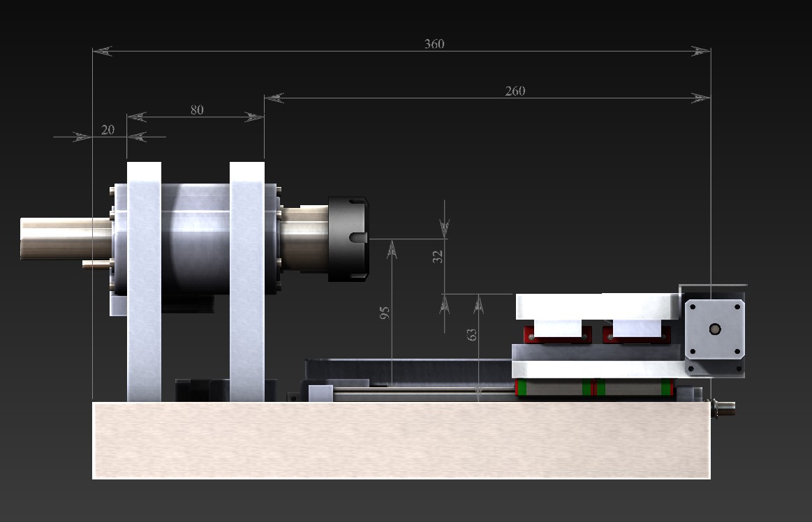Click the stepper motor face plate
Viewport: 812px width, 522px height.
[715, 329]
